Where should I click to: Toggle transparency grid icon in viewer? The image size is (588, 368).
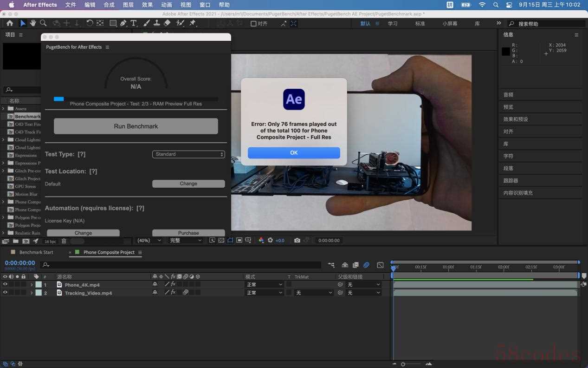[x=221, y=240]
